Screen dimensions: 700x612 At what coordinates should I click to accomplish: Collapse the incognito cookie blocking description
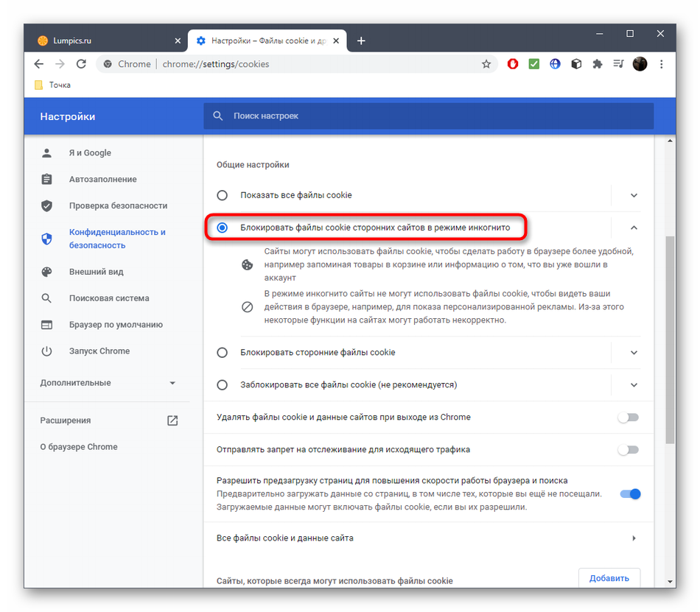tap(634, 228)
